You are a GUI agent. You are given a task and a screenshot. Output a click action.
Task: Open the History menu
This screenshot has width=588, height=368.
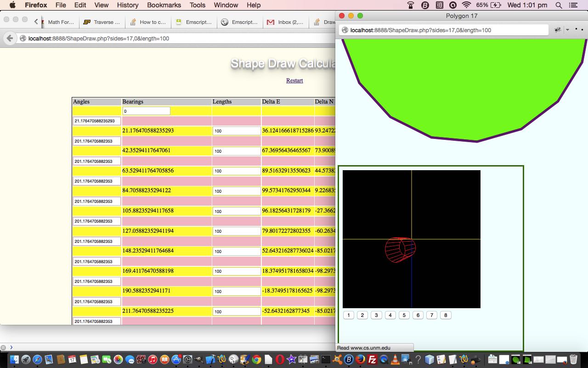(x=127, y=5)
